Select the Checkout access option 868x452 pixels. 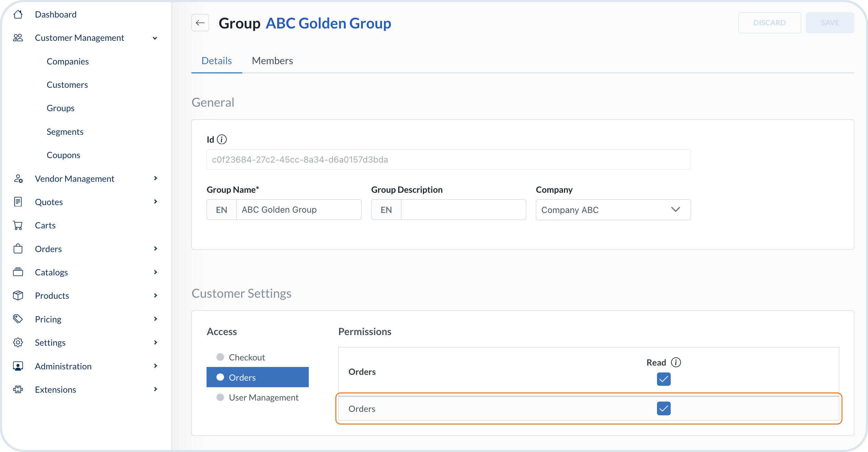[247, 357]
